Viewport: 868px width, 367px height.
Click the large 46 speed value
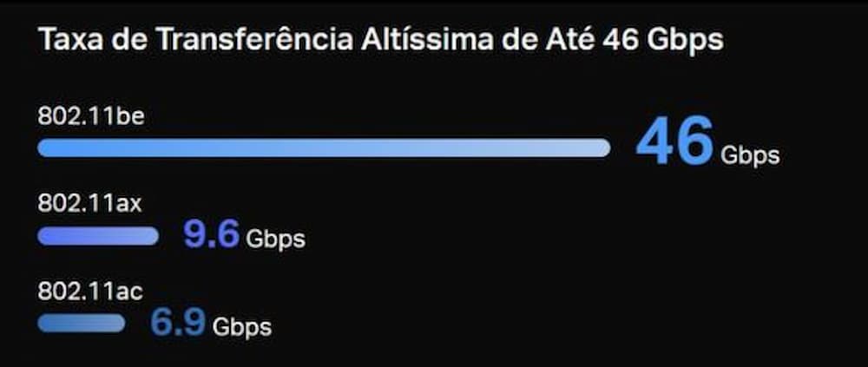click(674, 143)
